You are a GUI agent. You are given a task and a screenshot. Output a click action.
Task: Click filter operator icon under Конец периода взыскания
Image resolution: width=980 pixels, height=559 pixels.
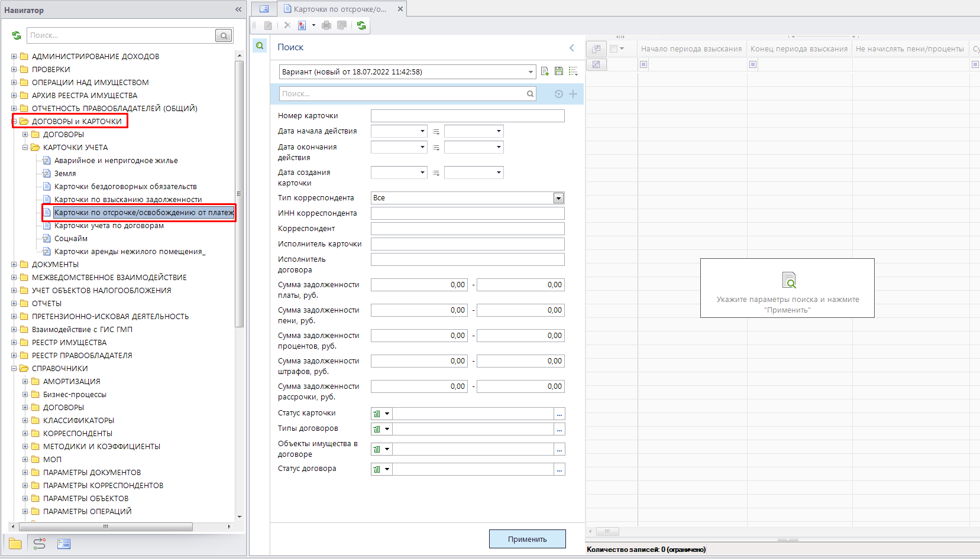click(x=753, y=64)
